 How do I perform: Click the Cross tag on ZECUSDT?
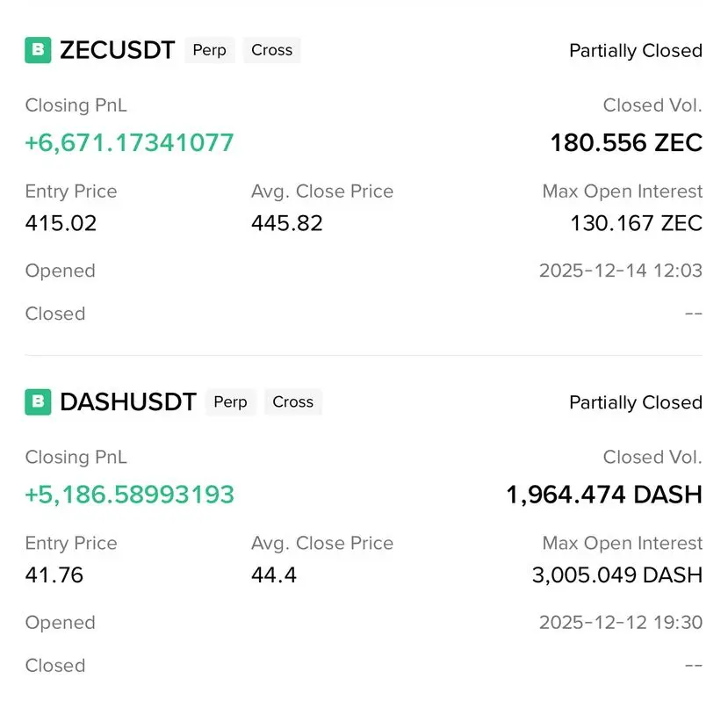coord(271,50)
